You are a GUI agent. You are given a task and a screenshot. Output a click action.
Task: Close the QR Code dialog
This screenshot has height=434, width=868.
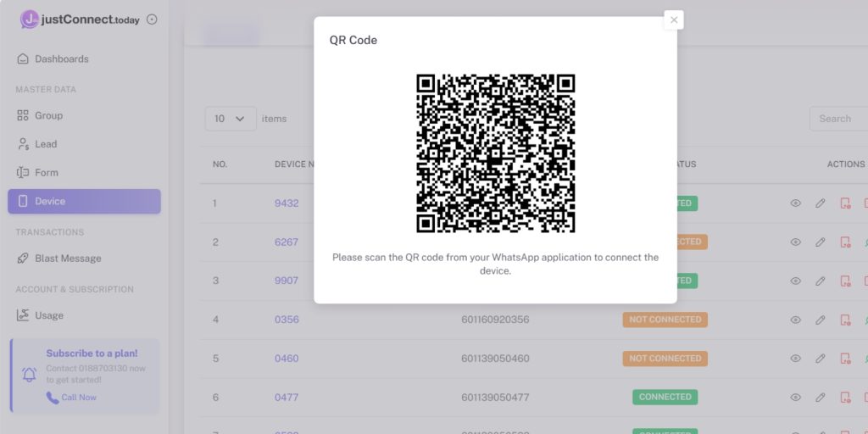[x=674, y=20]
